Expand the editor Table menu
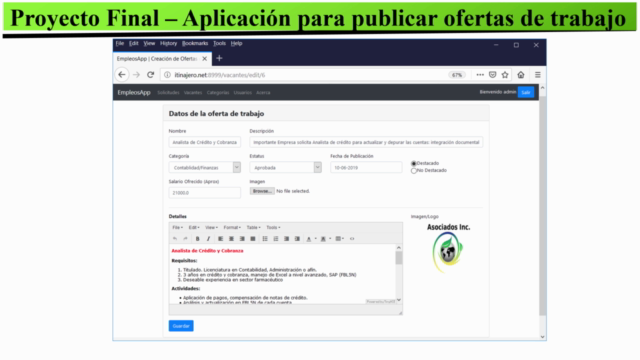This screenshot has height=360, width=640. point(253,227)
